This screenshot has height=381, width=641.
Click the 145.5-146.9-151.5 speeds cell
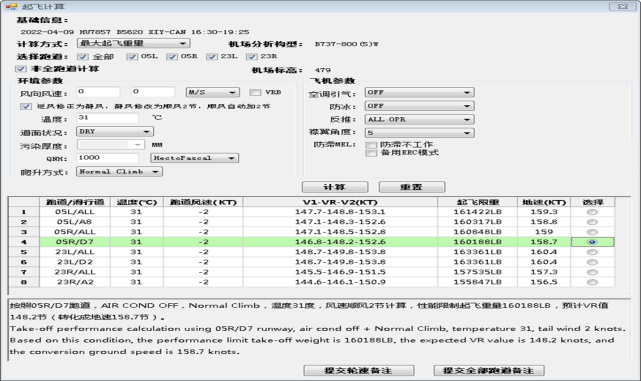tap(340, 272)
